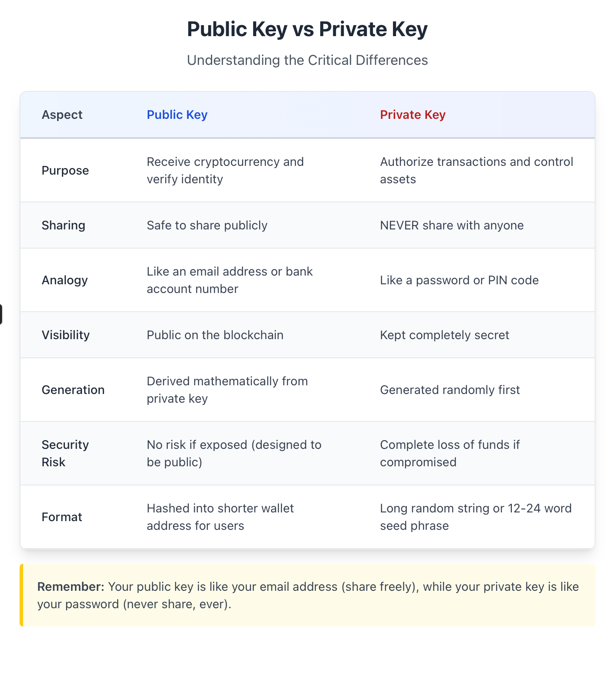Click the 'Sharing' row label

click(63, 226)
